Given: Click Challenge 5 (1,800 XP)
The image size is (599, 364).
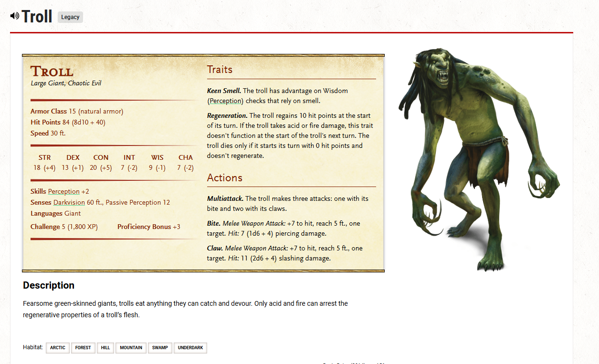Looking at the screenshot, I should 64,227.
